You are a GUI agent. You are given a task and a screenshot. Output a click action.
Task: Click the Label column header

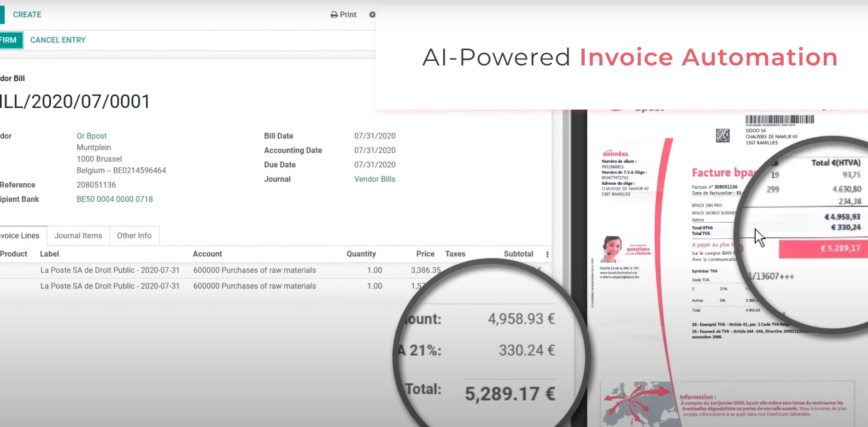pyautogui.click(x=49, y=254)
